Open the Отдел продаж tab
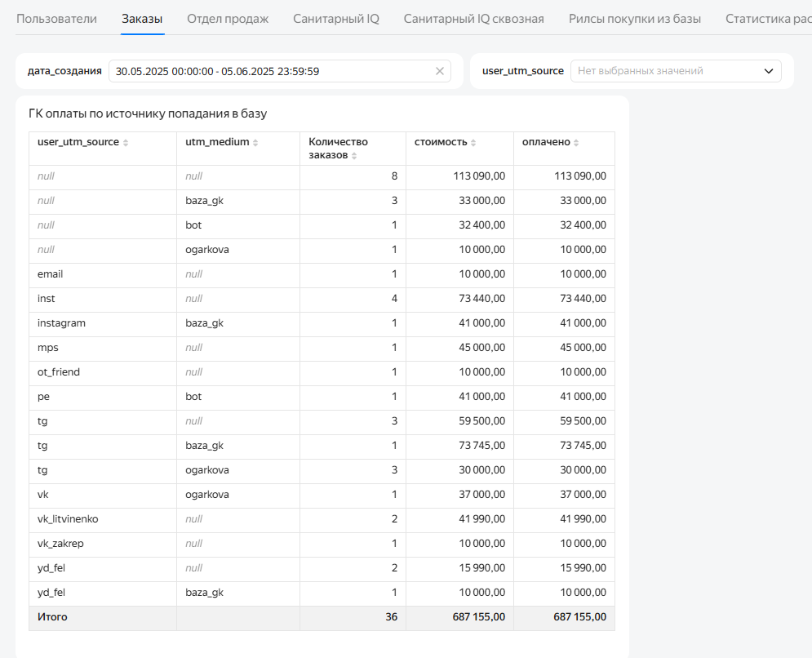The image size is (812, 658). click(x=228, y=19)
